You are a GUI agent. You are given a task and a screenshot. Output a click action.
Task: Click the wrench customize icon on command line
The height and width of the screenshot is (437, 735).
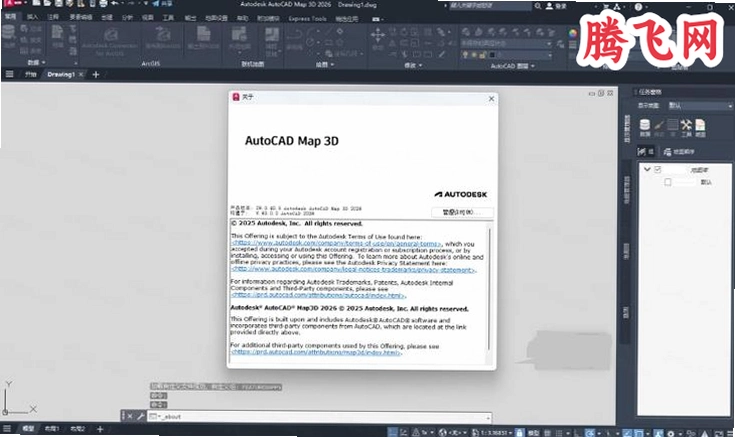140,416
